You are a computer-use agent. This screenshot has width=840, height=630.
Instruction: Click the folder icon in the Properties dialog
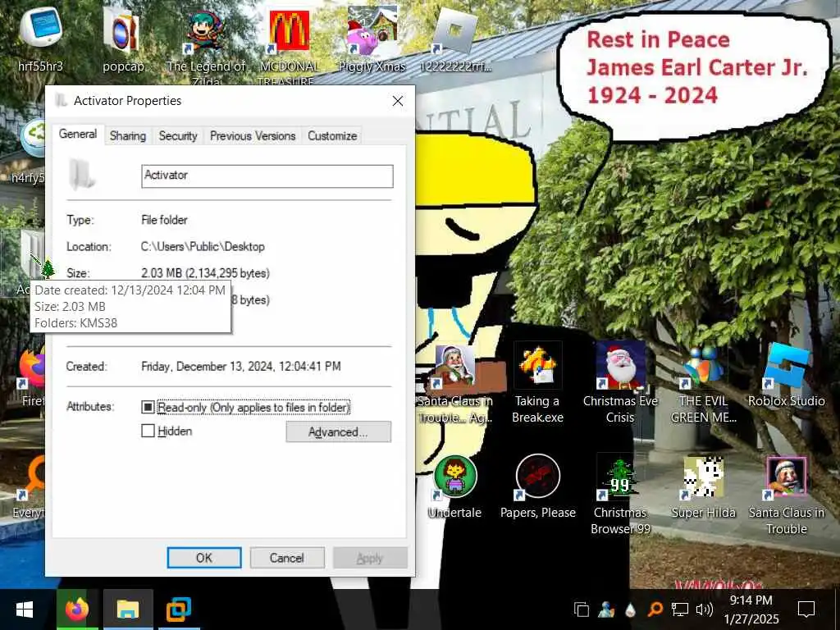[x=82, y=175]
